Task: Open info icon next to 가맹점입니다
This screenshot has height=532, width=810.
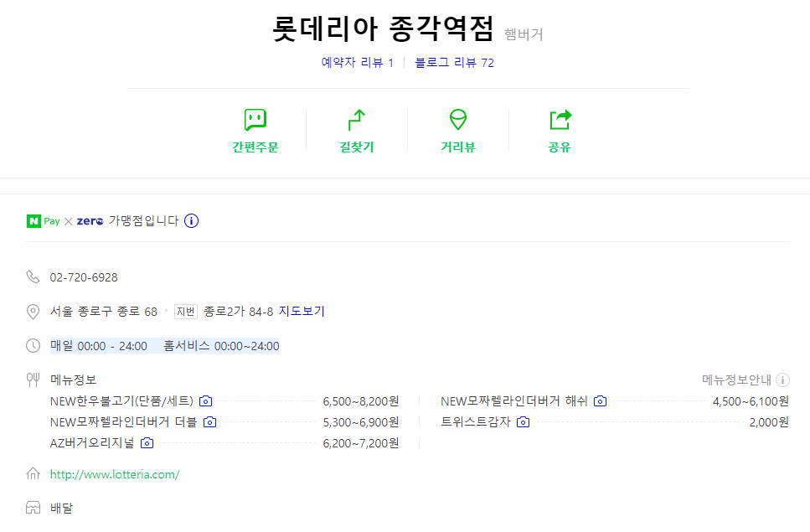Action: pyautogui.click(x=191, y=221)
